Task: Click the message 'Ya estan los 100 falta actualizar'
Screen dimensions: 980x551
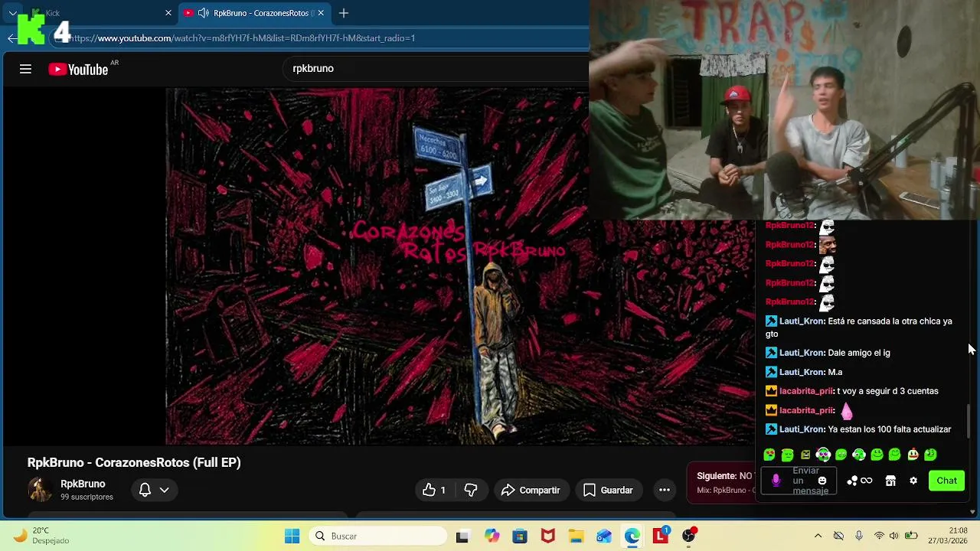Action: click(890, 429)
